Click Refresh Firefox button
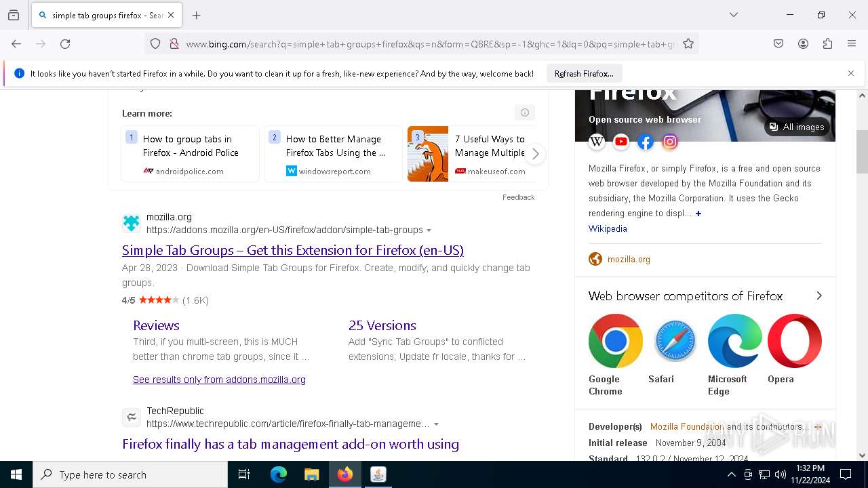 coord(584,73)
